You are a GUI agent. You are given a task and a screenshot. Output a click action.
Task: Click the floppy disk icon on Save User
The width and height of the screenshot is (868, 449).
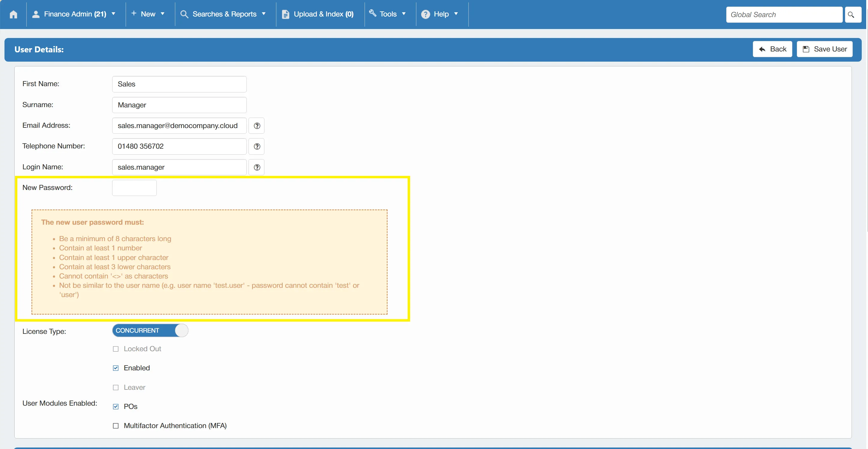click(x=806, y=49)
